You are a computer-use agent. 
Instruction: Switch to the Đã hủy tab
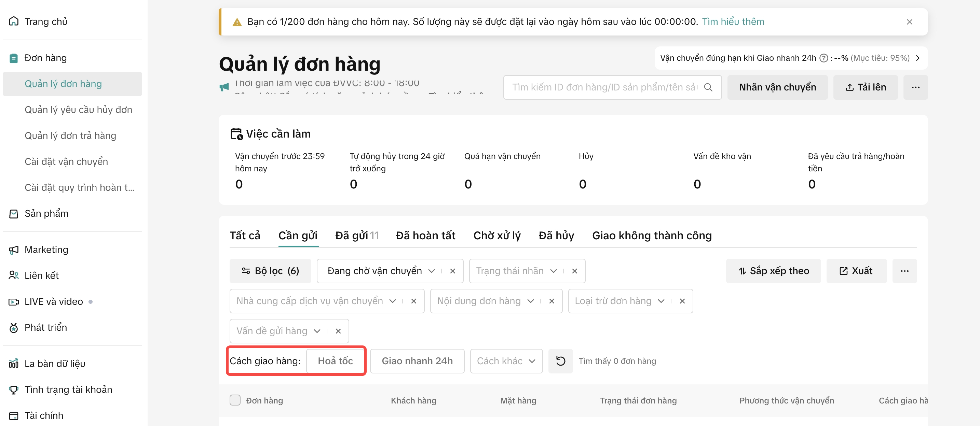556,236
